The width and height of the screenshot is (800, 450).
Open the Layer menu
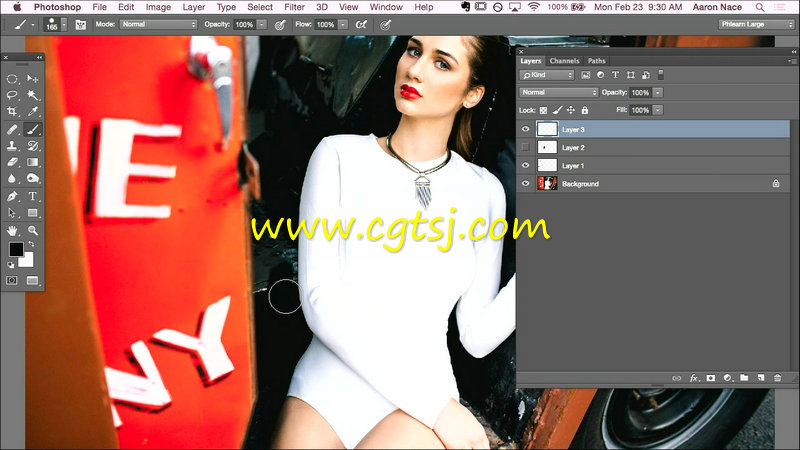coord(194,7)
